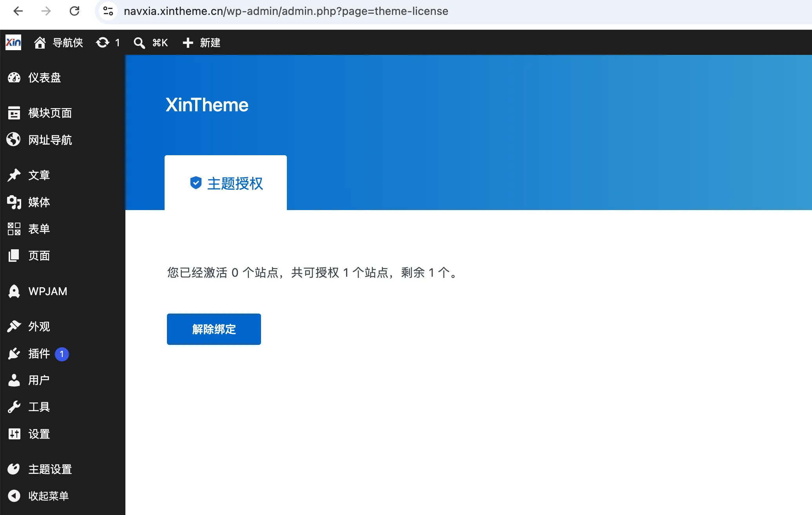The width and height of the screenshot is (812, 515).
Task: Open search with the magnifier icon
Action: (x=139, y=42)
